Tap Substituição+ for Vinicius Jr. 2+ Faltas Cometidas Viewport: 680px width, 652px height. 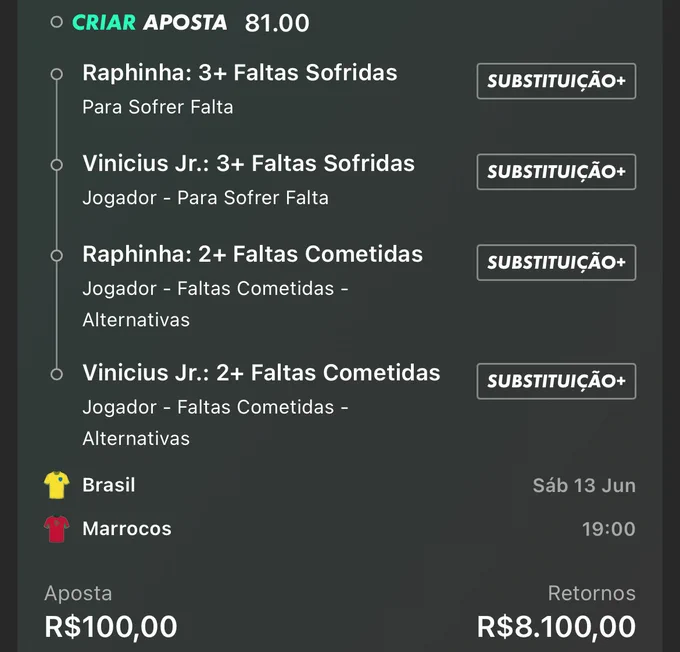(556, 381)
